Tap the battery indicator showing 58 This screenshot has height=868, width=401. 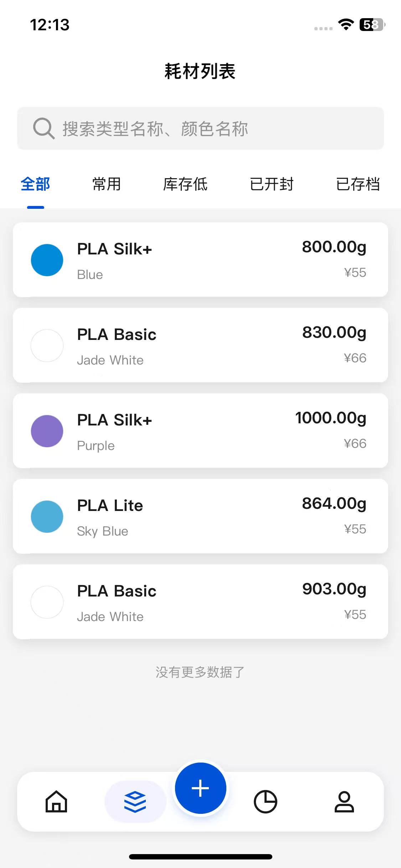tap(372, 25)
